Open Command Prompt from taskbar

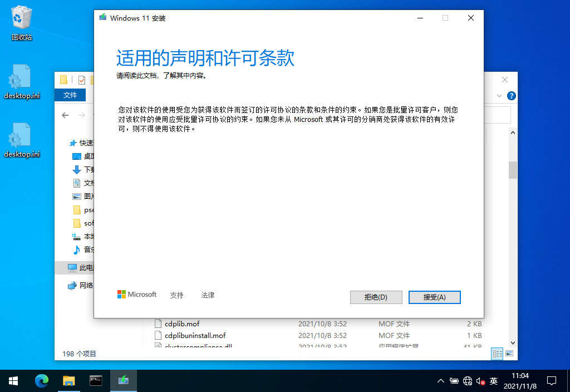click(96, 381)
